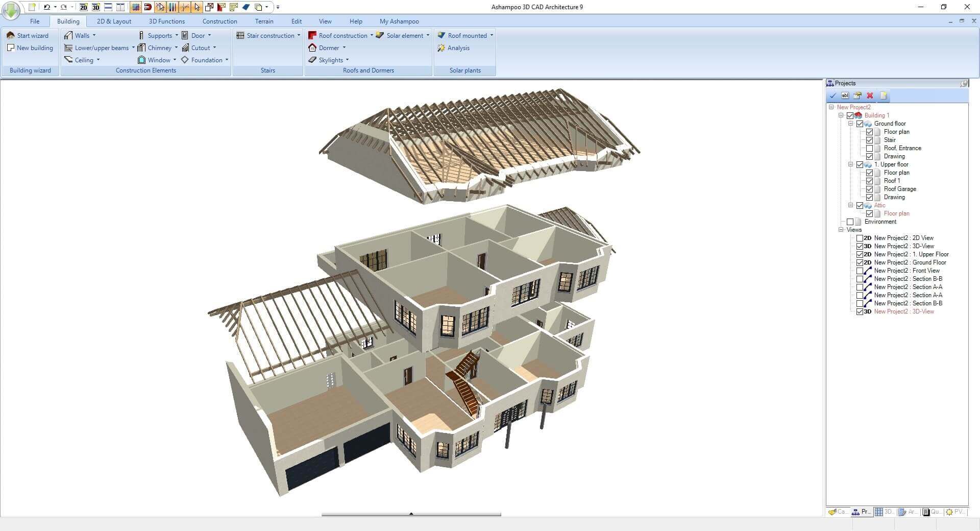Switch to the Terrain ribbon tab

pos(264,21)
